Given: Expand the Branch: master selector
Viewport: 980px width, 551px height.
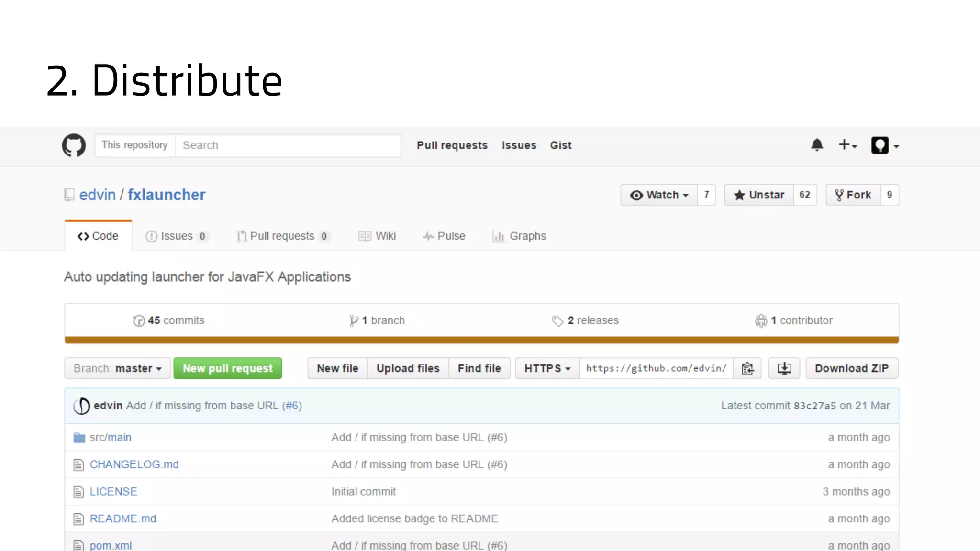Looking at the screenshot, I should pos(118,369).
